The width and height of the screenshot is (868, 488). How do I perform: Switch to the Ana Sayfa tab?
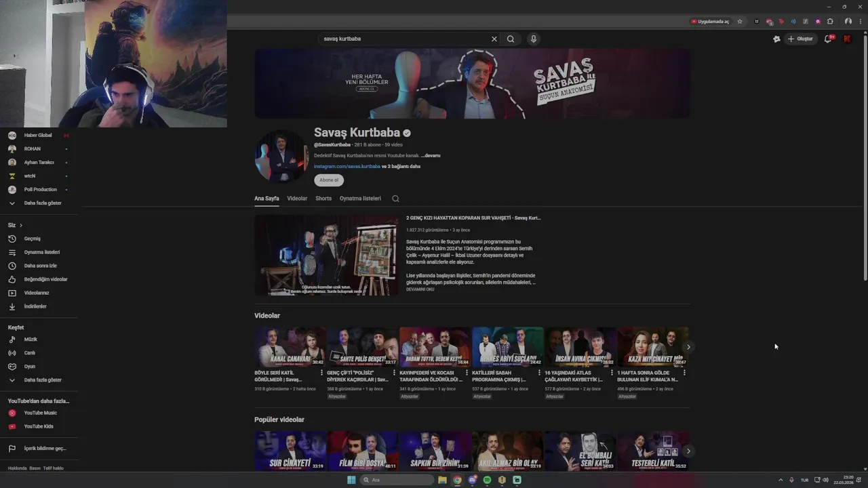[x=267, y=199]
